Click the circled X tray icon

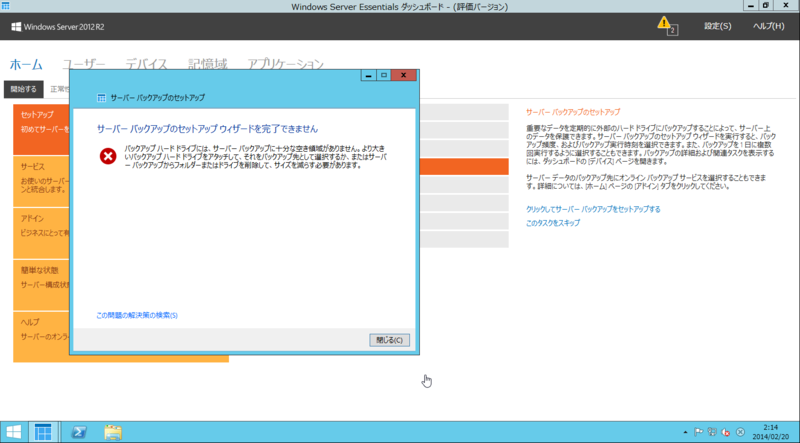(x=740, y=432)
